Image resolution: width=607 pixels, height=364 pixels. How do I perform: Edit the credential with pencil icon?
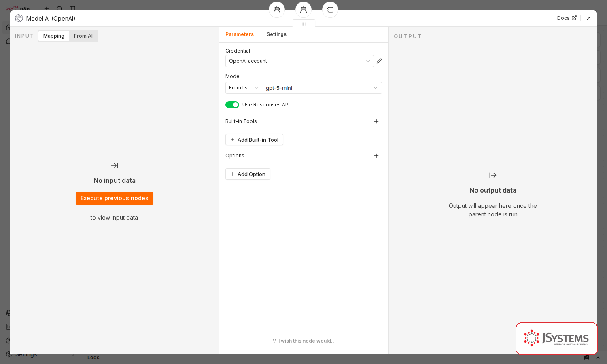tap(379, 61)
